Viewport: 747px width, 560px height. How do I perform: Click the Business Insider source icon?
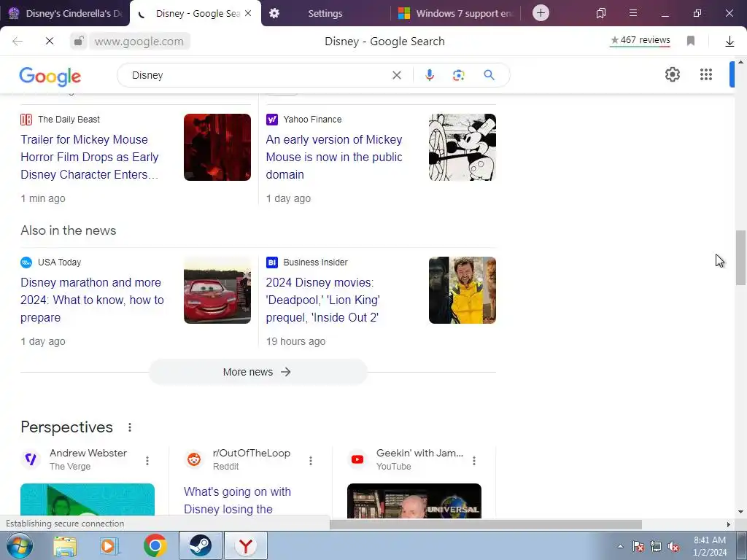pyautogui.click(x=271, y=262)
